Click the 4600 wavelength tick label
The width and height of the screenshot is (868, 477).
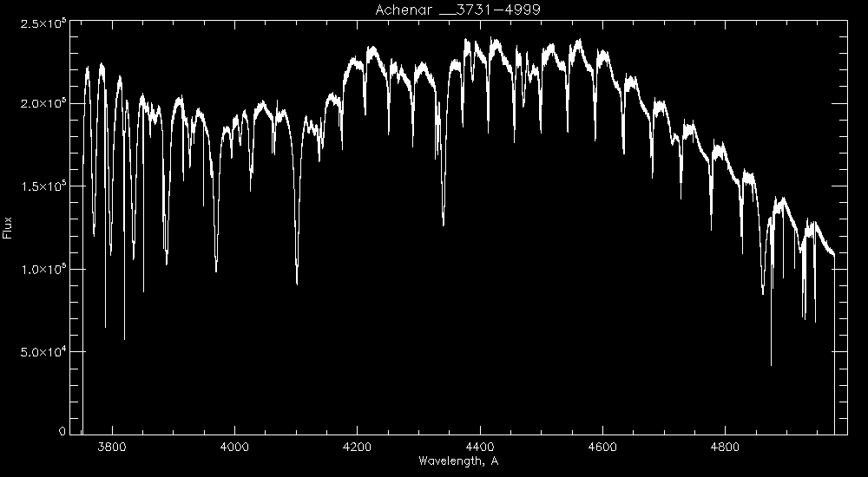(x=602, y=447)
